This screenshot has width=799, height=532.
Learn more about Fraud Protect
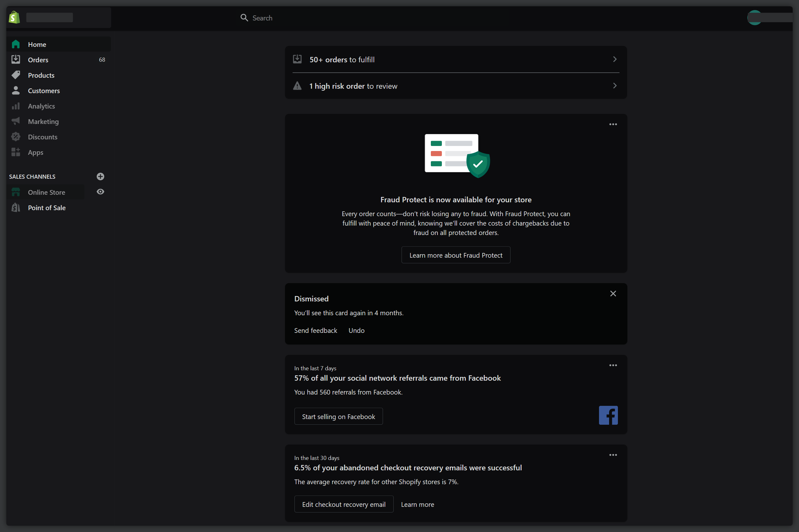[x=455, y=255]
